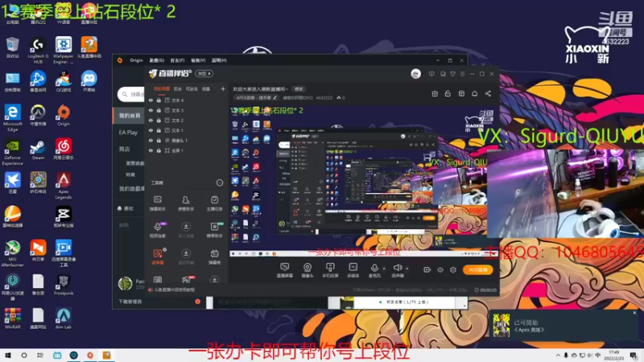Image resolution: width=644 pixels, height=362 pixels.
Task: Add a 摄像头 camera source
Action: point(308,270)
